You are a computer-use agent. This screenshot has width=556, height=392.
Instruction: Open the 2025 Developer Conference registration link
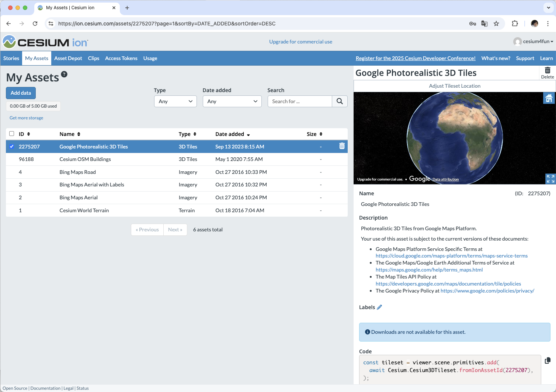coord(416,58)
